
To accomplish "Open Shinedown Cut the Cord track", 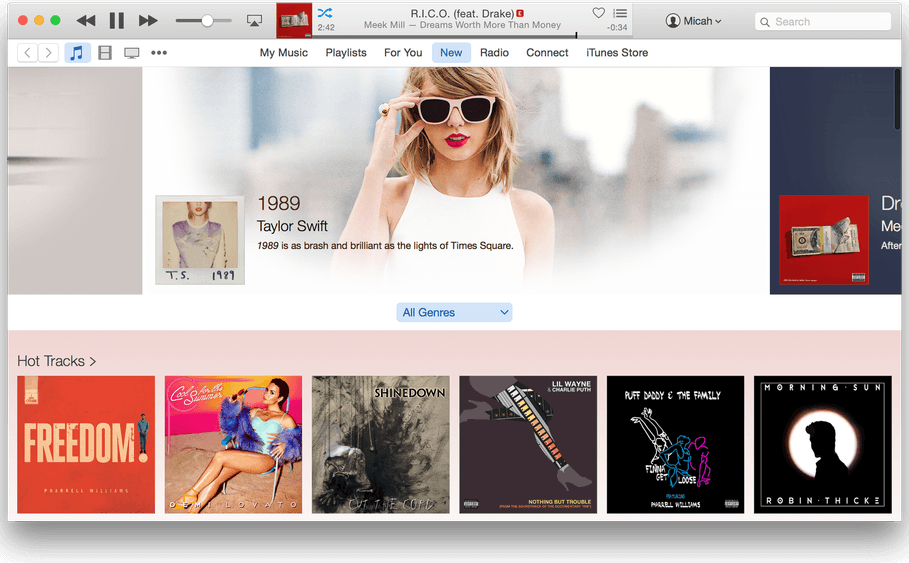I will click(380, 445).
